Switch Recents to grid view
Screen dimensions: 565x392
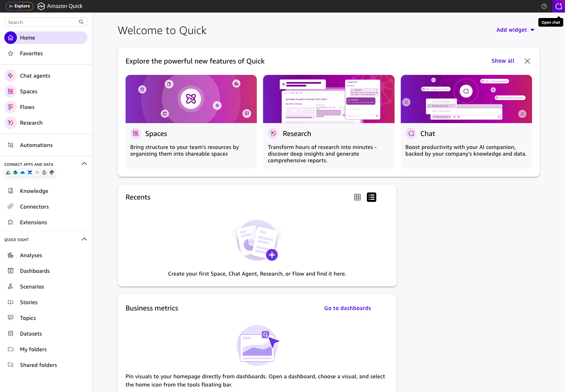pyautogui.click(x=357, y=197)
